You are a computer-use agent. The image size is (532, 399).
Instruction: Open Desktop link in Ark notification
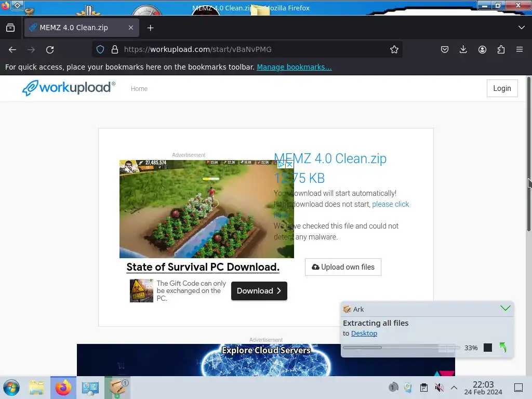364,333
